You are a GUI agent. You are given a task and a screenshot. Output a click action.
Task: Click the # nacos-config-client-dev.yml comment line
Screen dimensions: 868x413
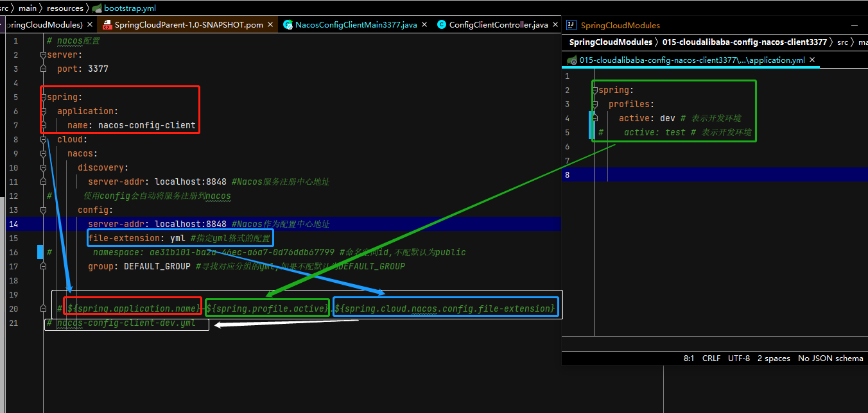click(x=121, y=323)
